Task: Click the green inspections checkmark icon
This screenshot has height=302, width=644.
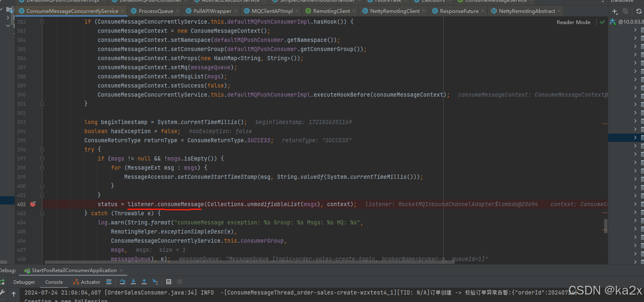Action: 602,22
